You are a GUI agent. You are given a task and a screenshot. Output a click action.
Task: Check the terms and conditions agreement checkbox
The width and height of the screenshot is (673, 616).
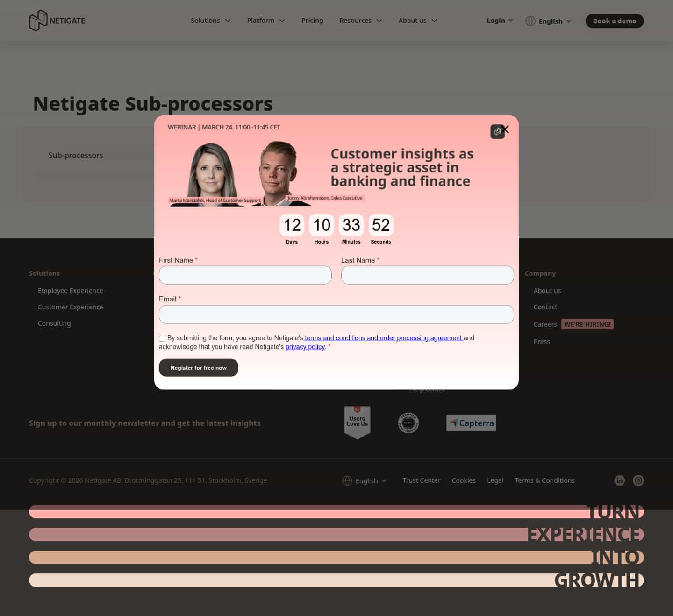coord(162,338)
